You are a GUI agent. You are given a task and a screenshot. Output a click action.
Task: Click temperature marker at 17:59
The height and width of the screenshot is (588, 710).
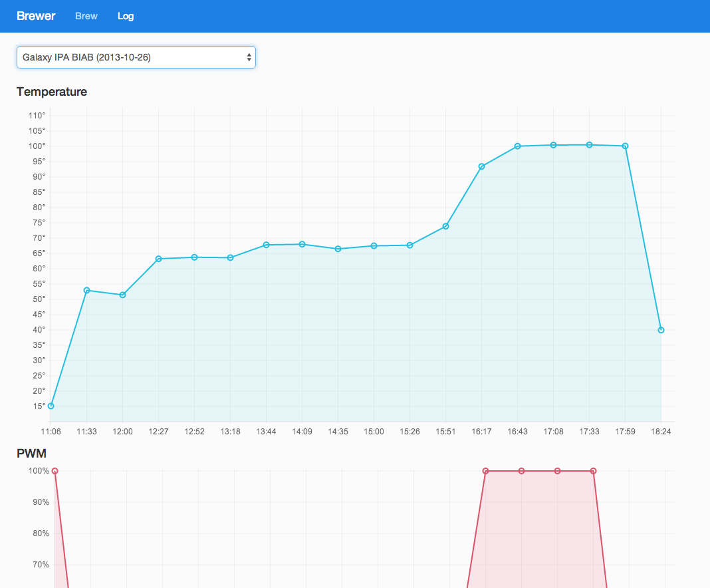pos(625,146)
